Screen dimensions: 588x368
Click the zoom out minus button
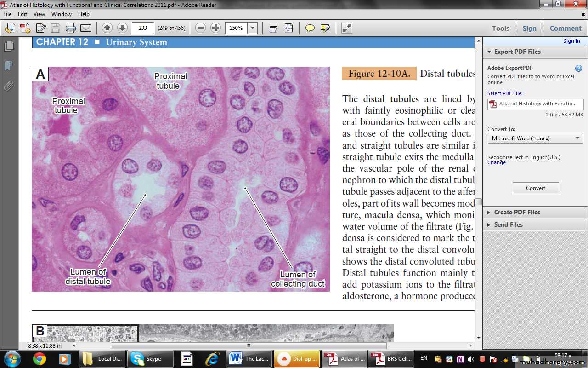(x=200, y=28)
